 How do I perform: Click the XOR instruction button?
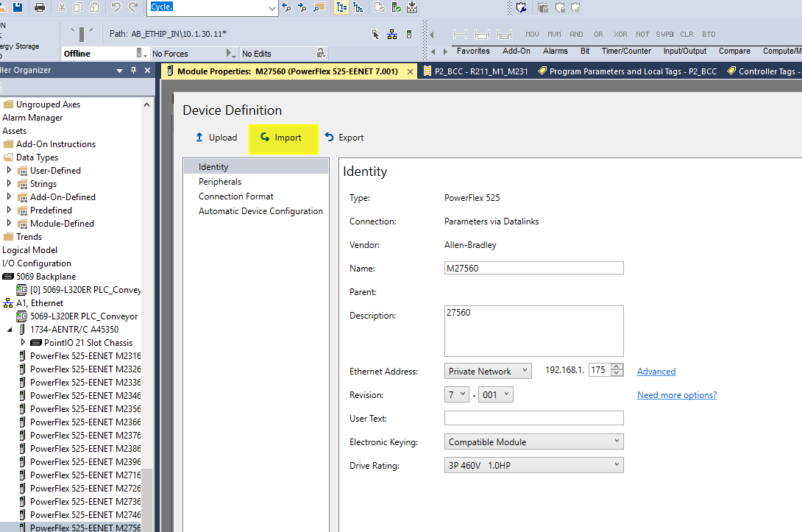coord(620,35)
